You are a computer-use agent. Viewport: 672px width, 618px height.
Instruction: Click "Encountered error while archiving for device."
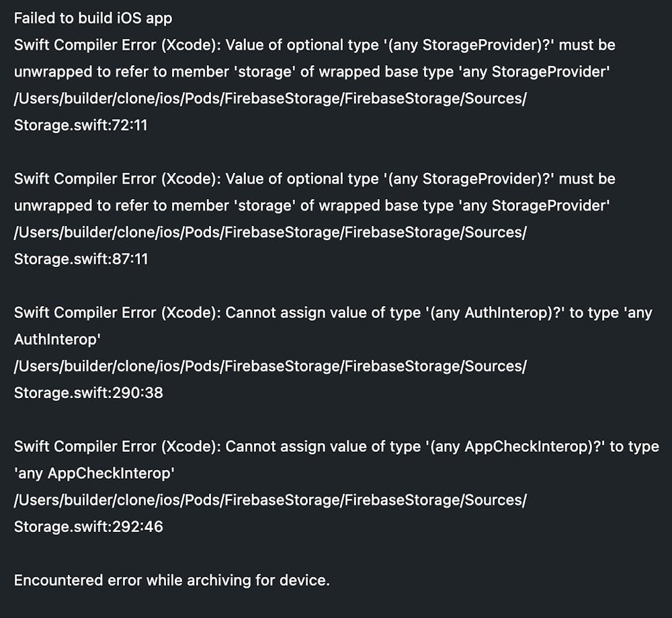[172, 580]
